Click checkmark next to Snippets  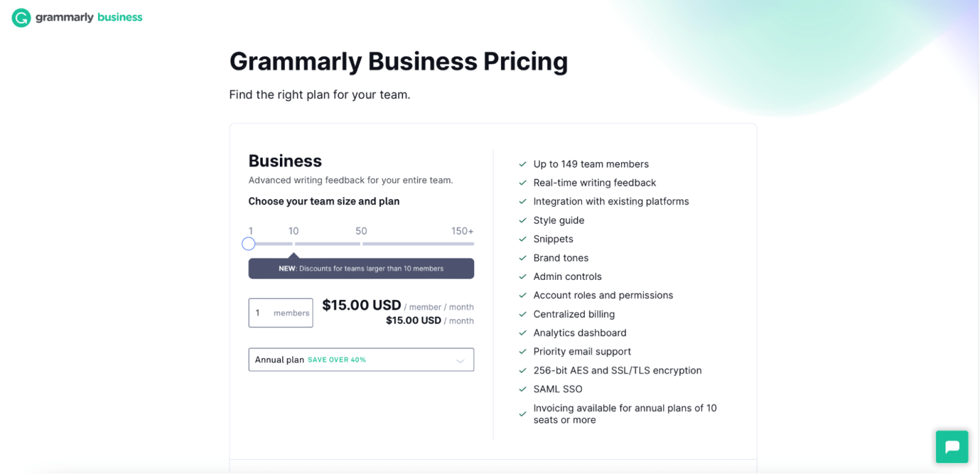[522, 239]
